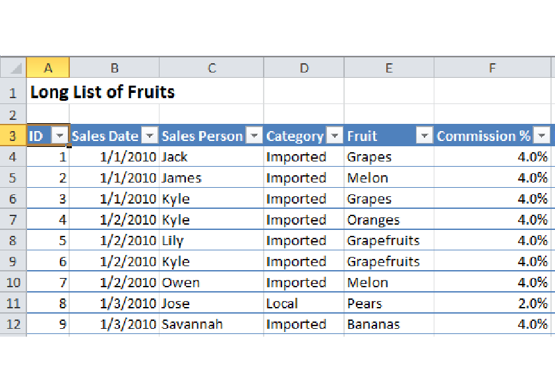Select the Pears cell
This screenshot has height=392, width=555.
point(389,304)
